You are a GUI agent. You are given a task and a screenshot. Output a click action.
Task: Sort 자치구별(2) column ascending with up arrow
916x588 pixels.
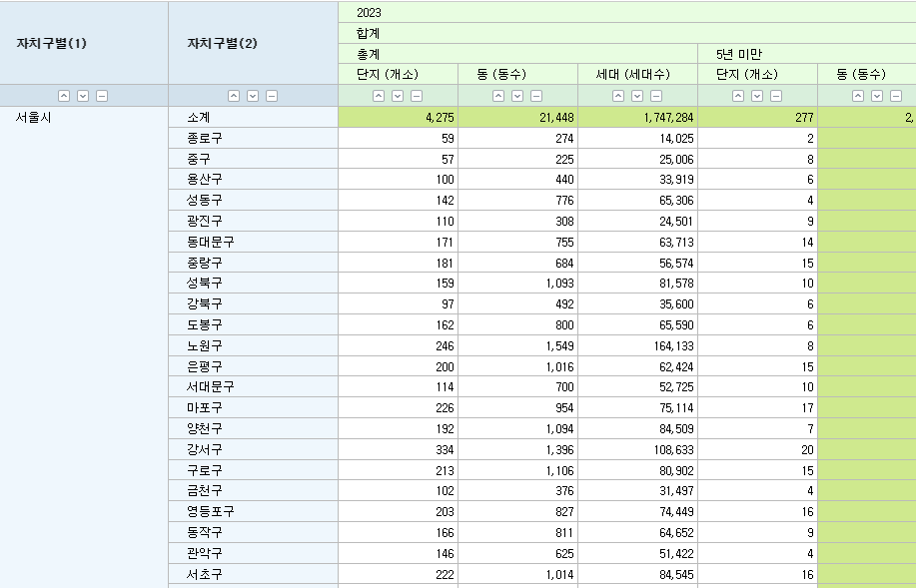point(234,96)
